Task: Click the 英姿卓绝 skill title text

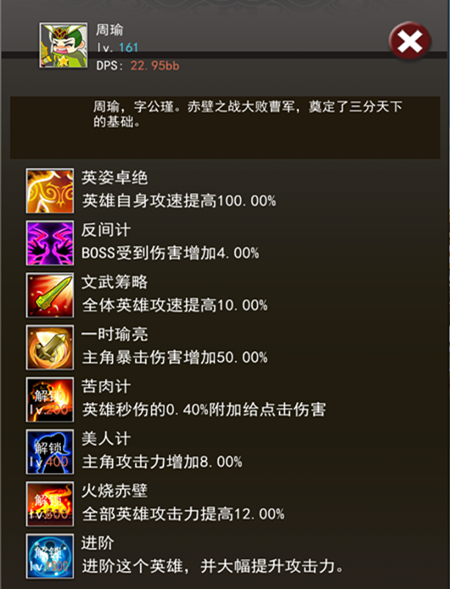Action: (115, 178)
